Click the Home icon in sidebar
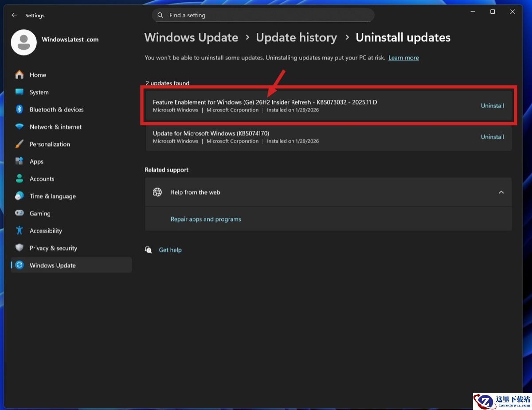This screenshot has height=410, width=532. click(x=20, y=75)
